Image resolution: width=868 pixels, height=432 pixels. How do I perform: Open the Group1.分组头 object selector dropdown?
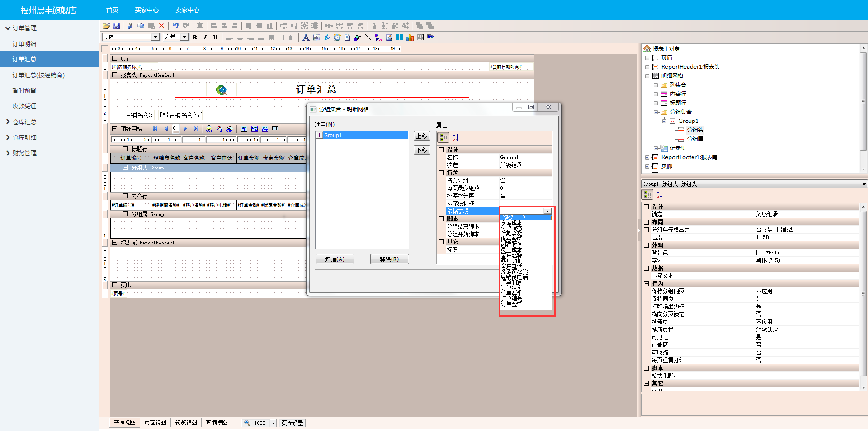coord(864,184)
